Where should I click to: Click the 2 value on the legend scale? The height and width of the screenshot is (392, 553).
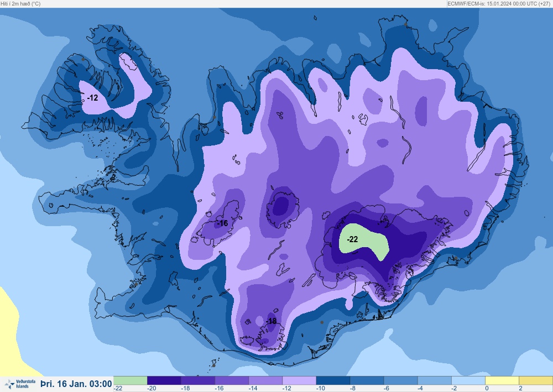coord(520,389)
